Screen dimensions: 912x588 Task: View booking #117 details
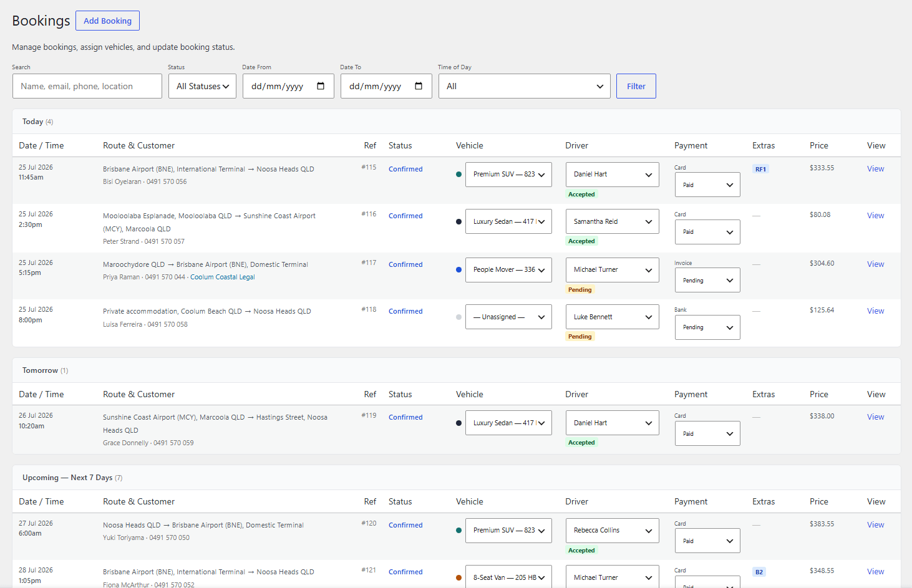pos(875,264)
